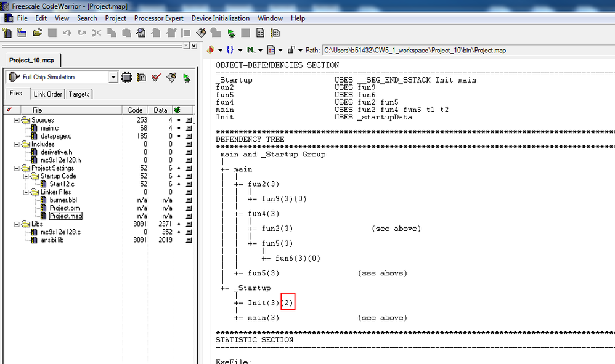This screenshot has height=364, width=615.
Task: Collapse the Startup Code folder
Action: [26, 176]
